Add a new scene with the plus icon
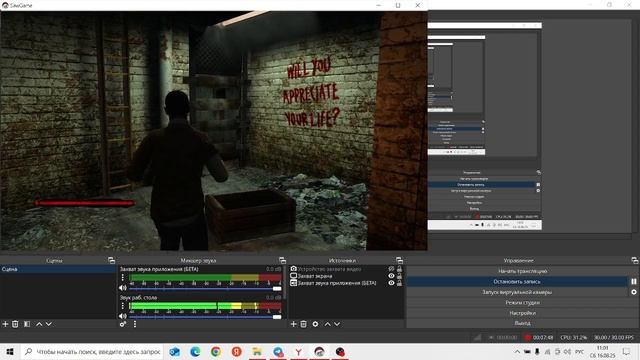Image resolution: width=640 pixels, height=360 pixels. click(5, 324)
